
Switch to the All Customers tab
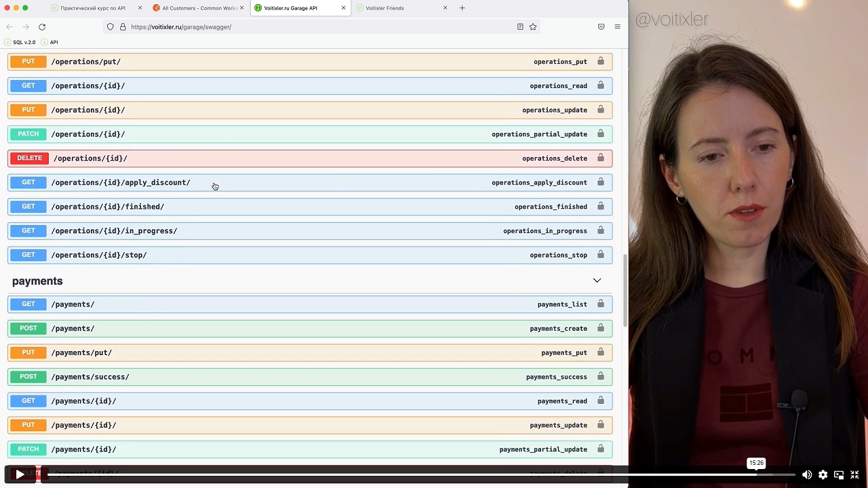tap(198, 8)
